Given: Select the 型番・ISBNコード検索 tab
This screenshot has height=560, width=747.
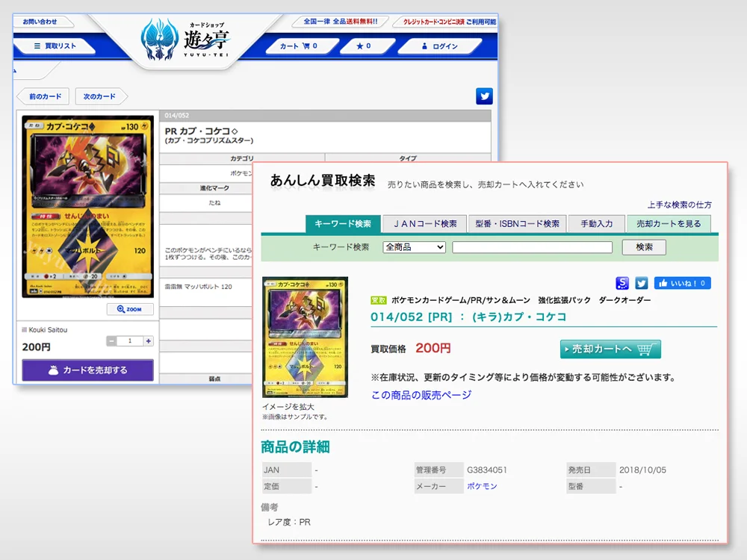Looking at the screenshot, I should [x=518, y=223].
